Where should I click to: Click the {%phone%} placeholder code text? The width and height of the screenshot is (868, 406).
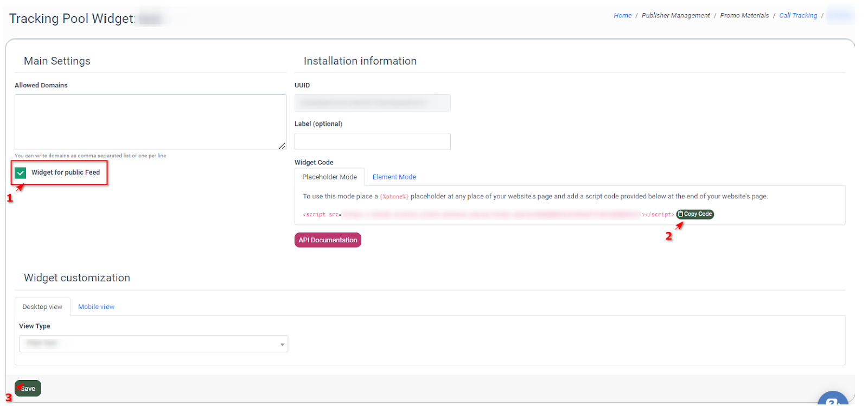point(394,197)
